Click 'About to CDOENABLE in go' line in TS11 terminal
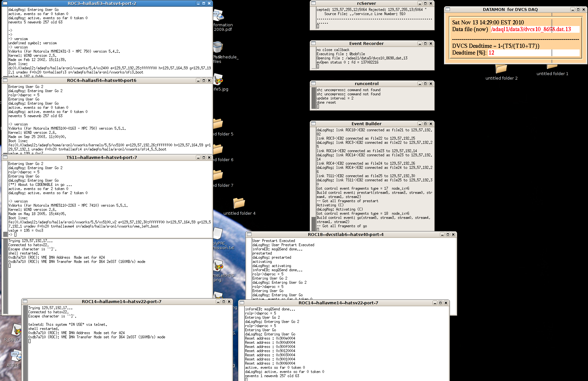Image resolution: width=588 pixels, height=381 pixels. (40, 185)
